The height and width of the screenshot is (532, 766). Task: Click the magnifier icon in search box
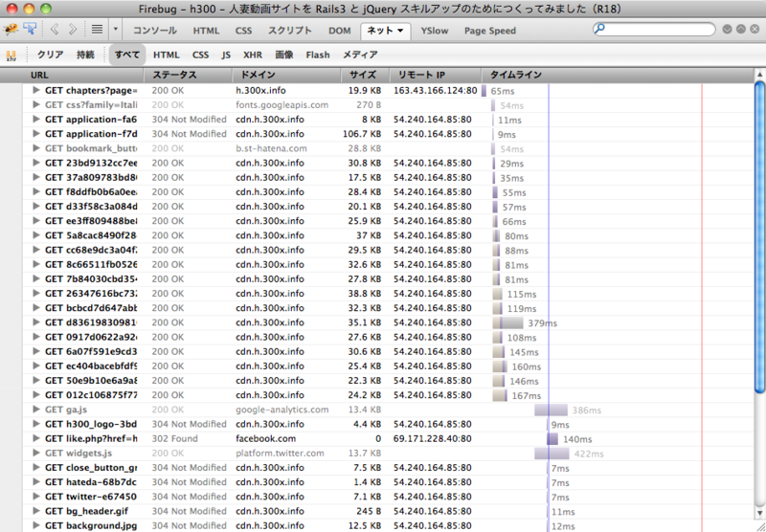(600, 29)
